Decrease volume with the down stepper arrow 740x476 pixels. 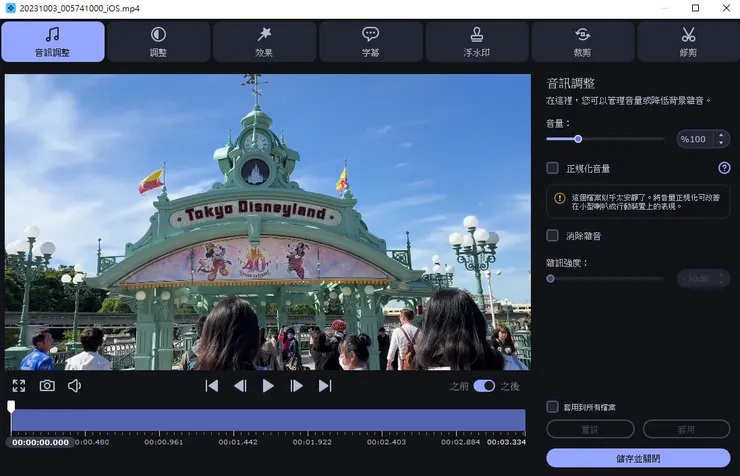721,143
